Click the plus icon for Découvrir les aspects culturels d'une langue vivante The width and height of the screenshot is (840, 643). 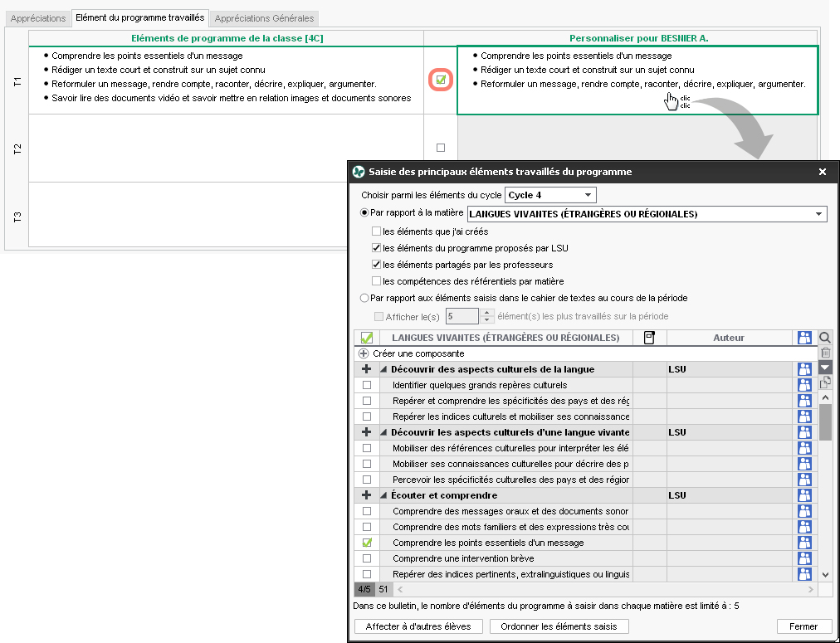pyautogui.click(x=366, y=432)
